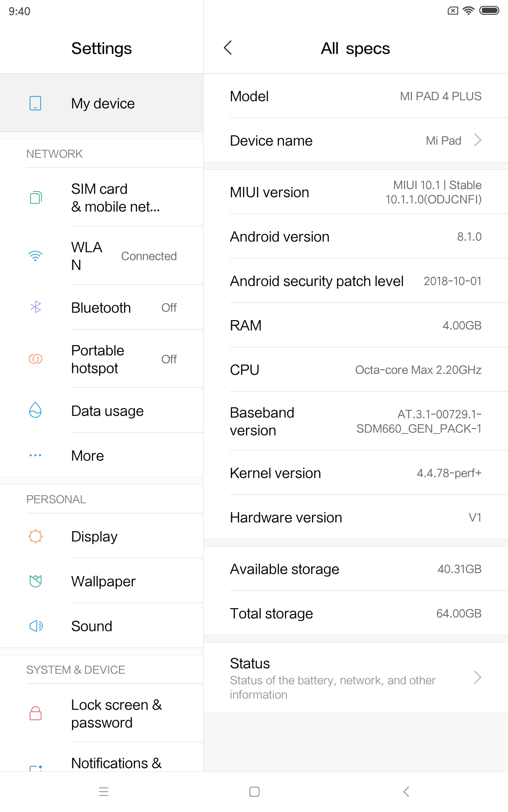
Task: Tap the Wallpaper tulip icon
Action: tap(36, 581)
